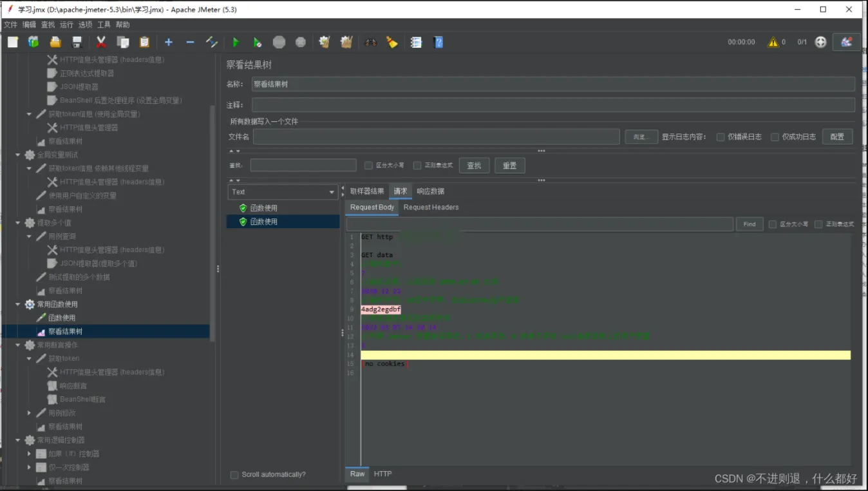Collapse all tree nodes with the minus icon

click(x=190, y=42)
